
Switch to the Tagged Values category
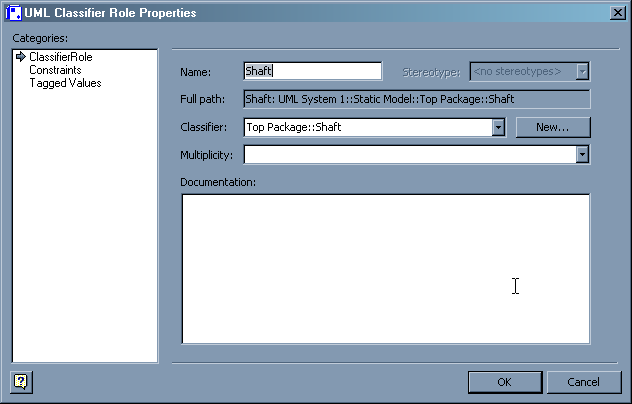(x=65, y=83)
